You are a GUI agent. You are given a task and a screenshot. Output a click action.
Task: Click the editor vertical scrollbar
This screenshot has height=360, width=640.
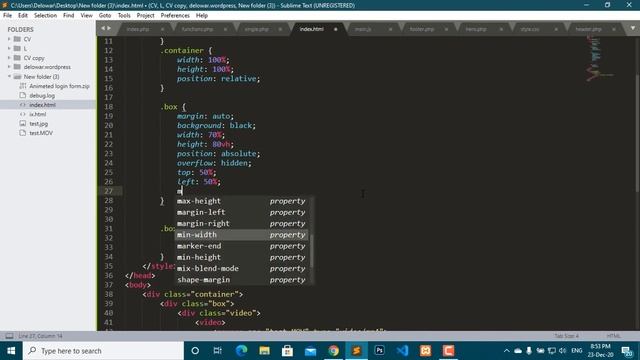click(x=637, y=133)
